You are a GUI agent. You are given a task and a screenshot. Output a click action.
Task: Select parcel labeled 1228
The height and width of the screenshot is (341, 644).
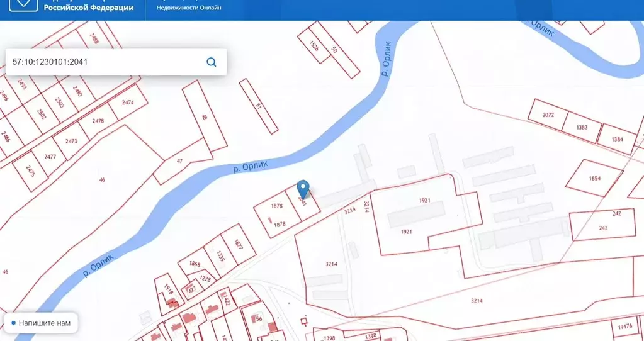(x=205, y=279)
